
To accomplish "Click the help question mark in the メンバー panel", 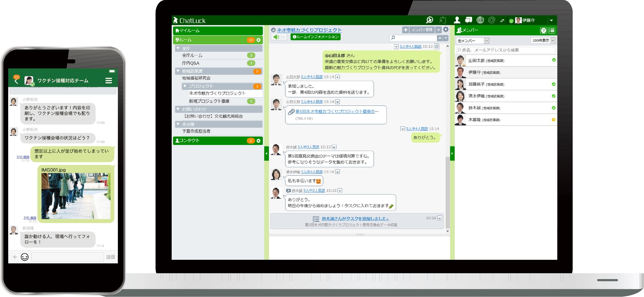I will pyautogui.click(x=543, y=30).
